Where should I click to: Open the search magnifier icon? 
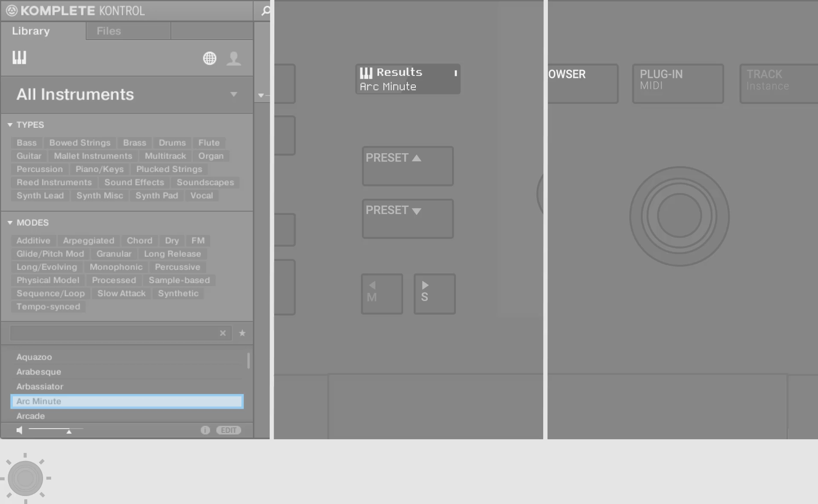click(x=265, y=11)
